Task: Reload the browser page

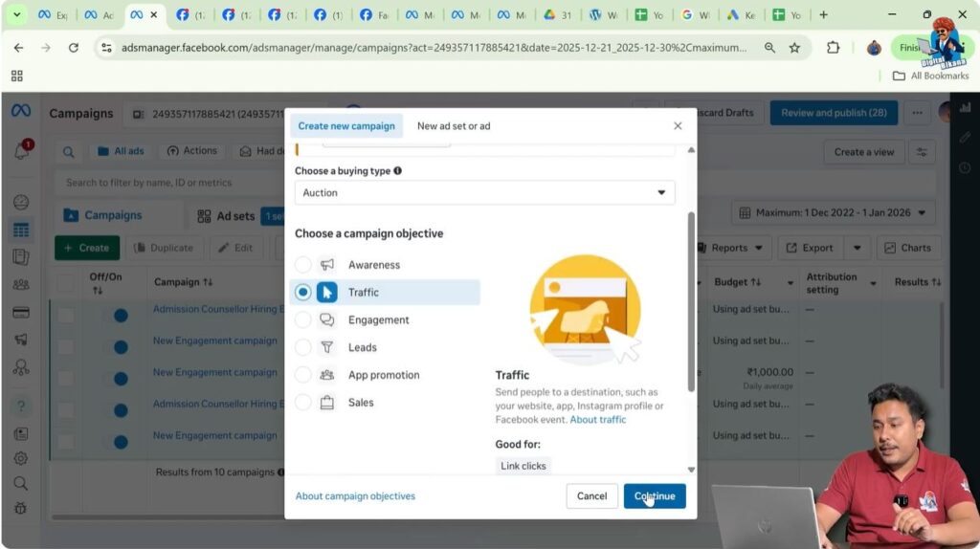Action: tap(74, 48)
